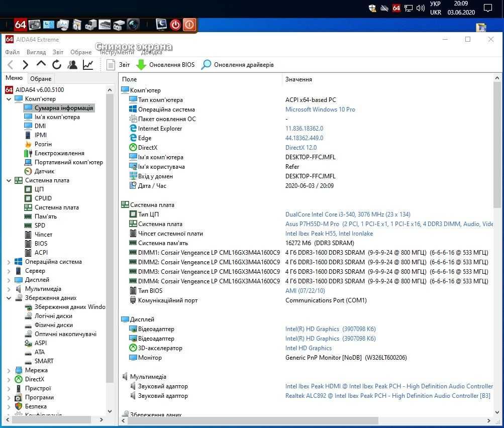
Task: Select Портативний комп'ютер in the tree
Action: pos(69,162)
